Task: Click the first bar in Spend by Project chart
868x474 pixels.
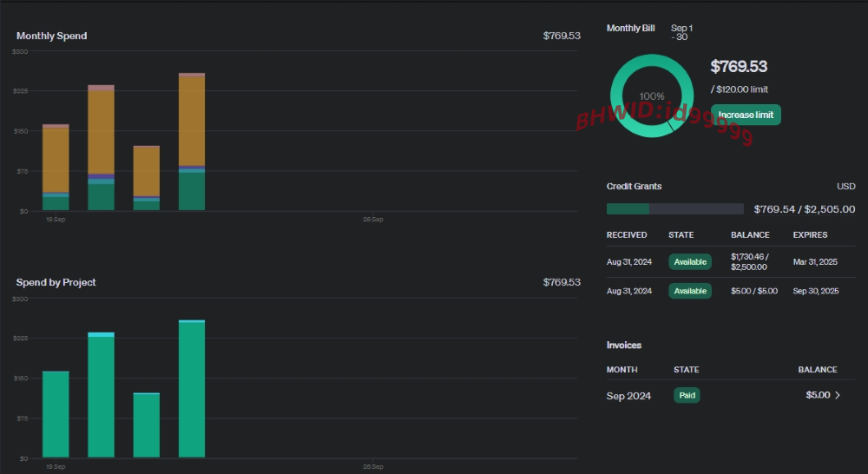Action: click(x=56, y=415)
